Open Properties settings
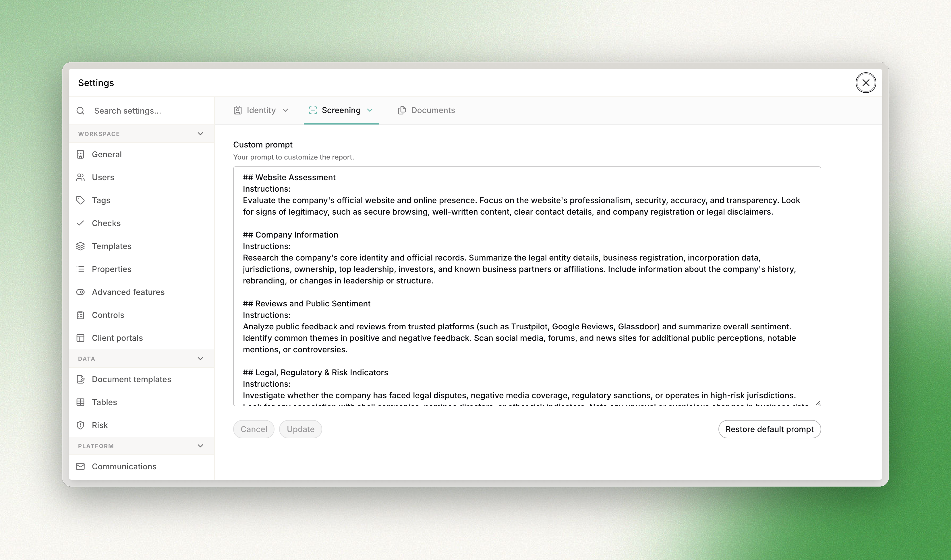The height and width of the screenshot is (560, 951). [x=142, y=269]
